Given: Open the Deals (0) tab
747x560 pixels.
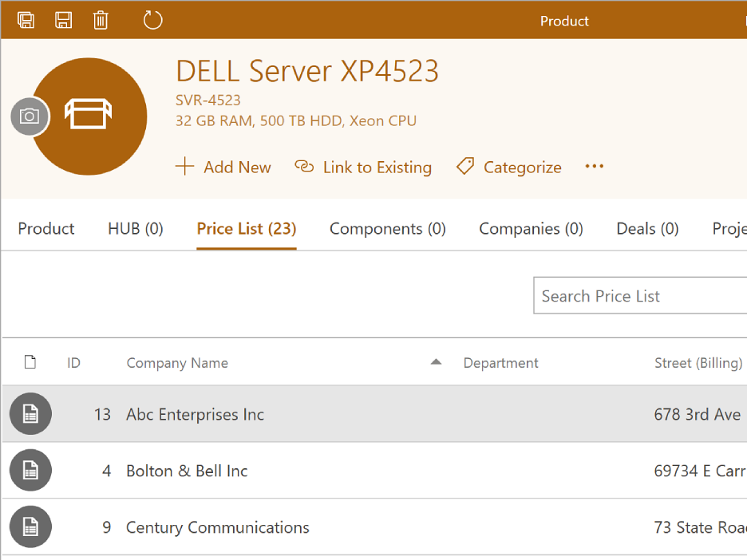Looking at the screenshot, I should 647,229.
